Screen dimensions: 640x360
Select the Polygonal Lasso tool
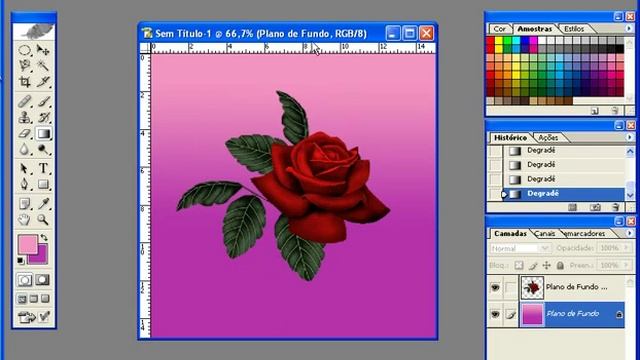point(24,65)
